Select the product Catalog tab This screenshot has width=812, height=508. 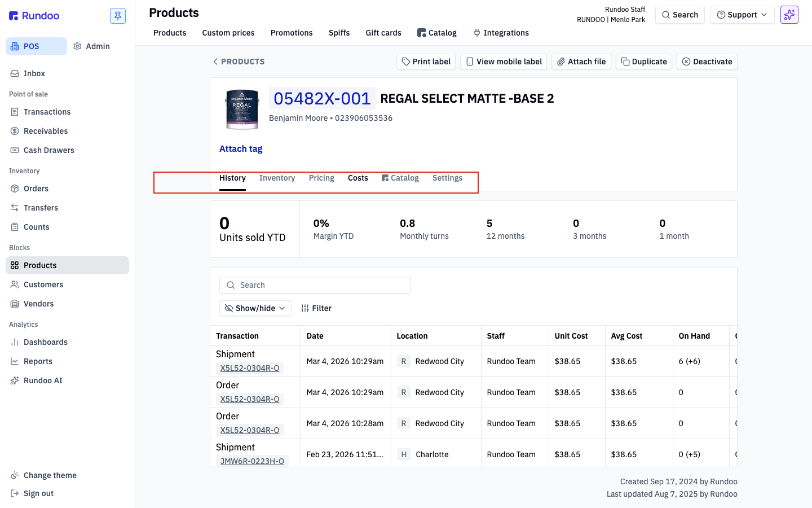coord(400,178)
